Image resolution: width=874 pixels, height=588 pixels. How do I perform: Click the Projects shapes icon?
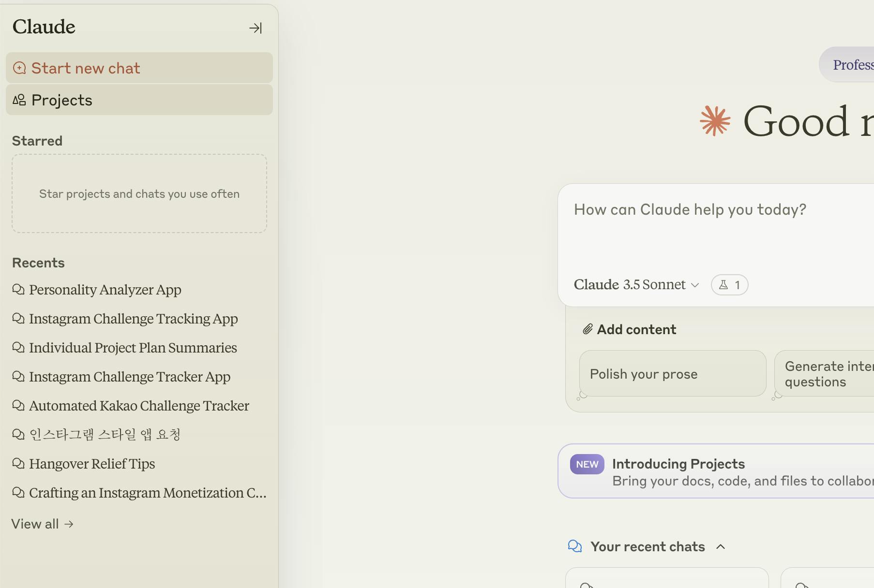pos(19,100)
